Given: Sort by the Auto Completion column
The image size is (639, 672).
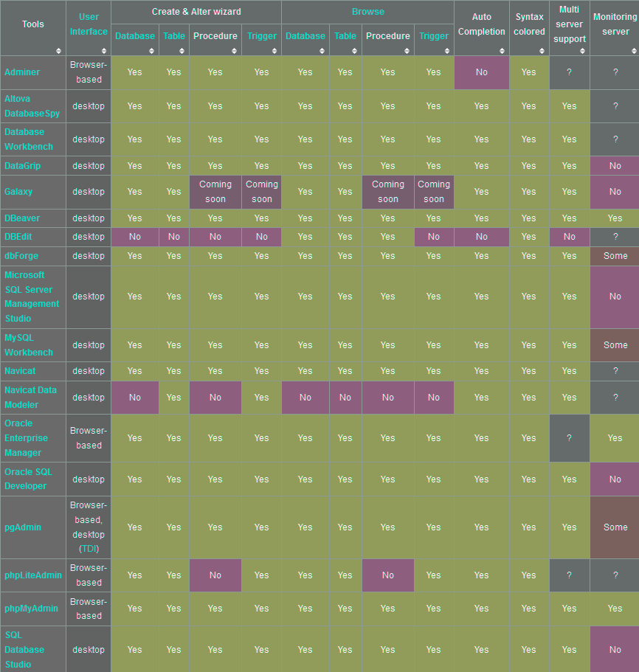Looking at the screenshot, I should 502,51.
